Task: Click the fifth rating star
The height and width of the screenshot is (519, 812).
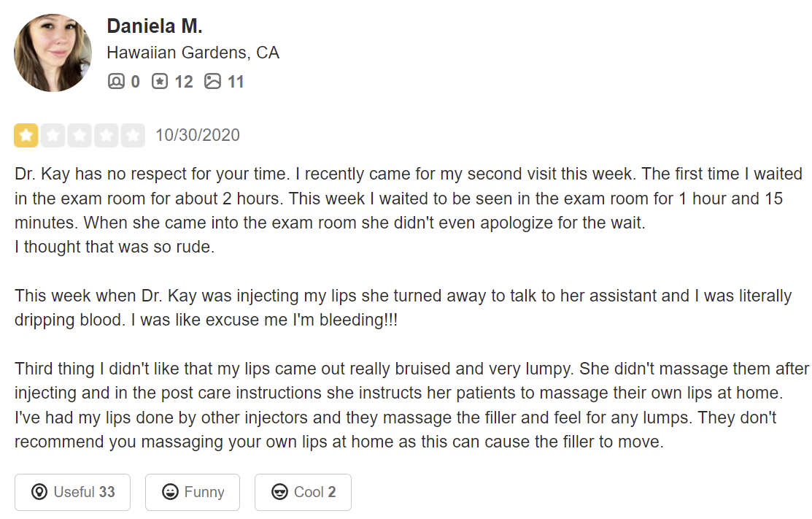Action: [x=133, y=135]
